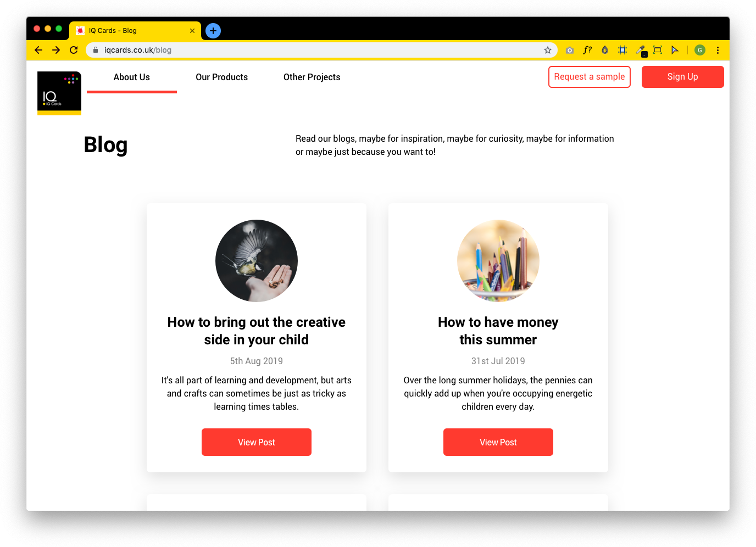Viewport: 756px width, 547px height.
Task: Open a new browser tab
Action: [x=213, y=31]
